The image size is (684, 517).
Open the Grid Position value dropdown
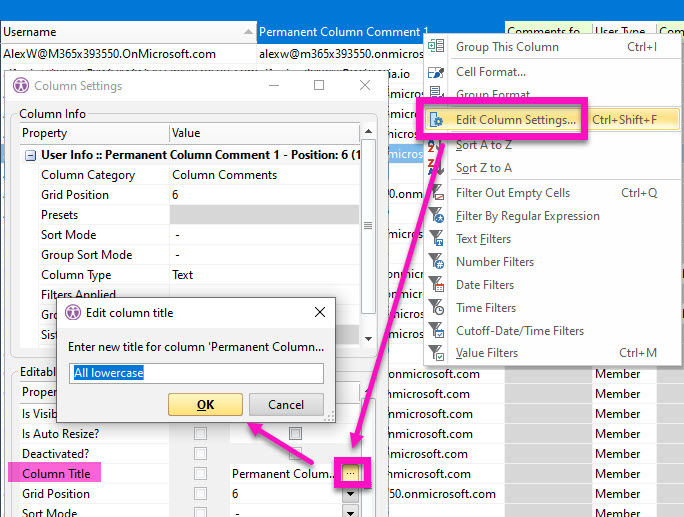coord(350,494)
